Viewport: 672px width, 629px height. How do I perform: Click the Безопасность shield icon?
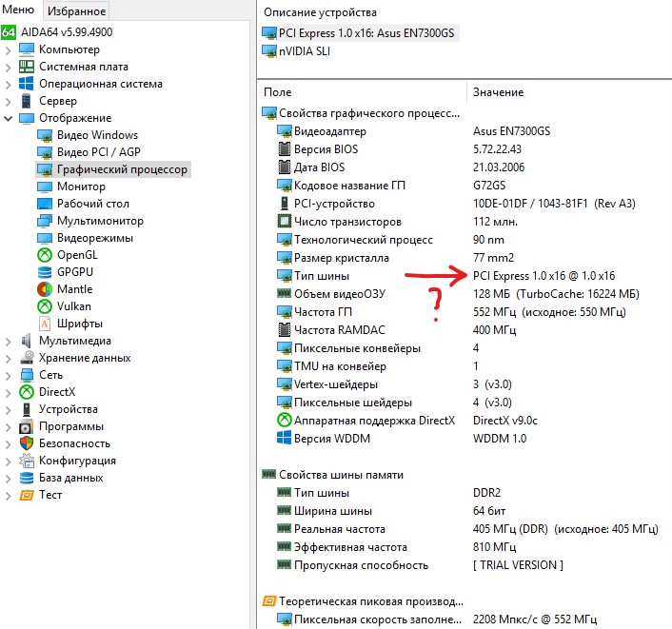[x=27, y=443]
